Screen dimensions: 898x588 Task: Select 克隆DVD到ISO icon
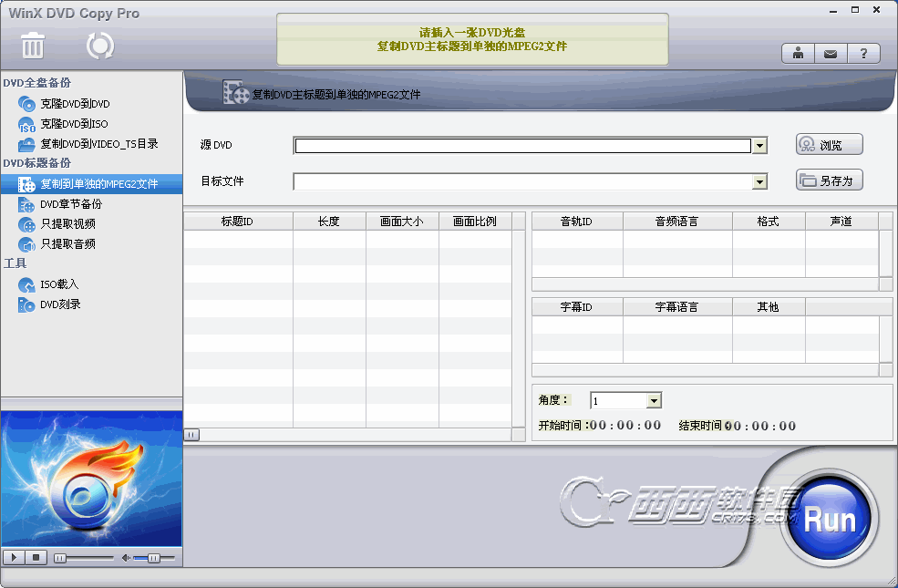pyautogui.click(x=26, y=124)
